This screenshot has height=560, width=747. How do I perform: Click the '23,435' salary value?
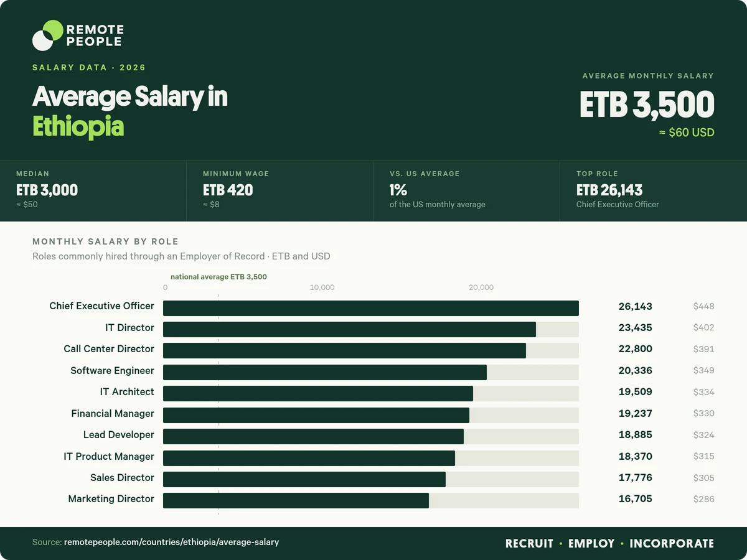coord(636,328)
